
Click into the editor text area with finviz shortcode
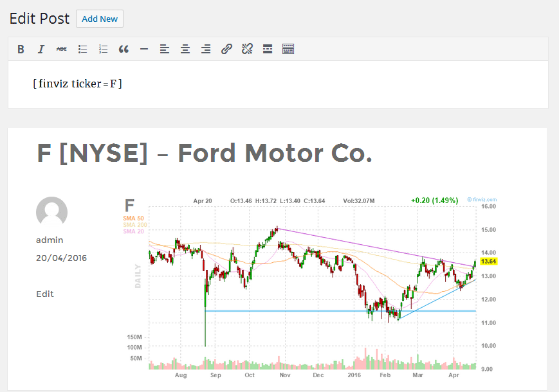click(278, 84)
